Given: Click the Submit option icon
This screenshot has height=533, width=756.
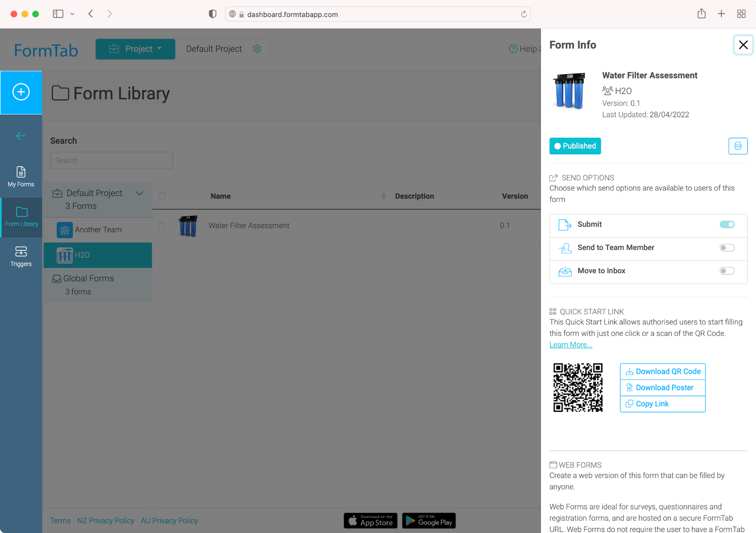Looking at the screenshot, I should click(565, 225).
